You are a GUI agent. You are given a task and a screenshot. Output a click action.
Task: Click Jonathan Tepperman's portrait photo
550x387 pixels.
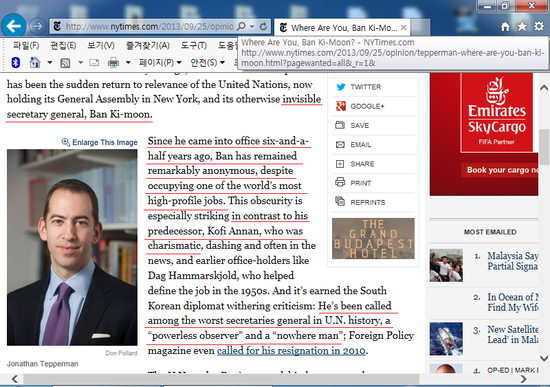tap(72, 247)
